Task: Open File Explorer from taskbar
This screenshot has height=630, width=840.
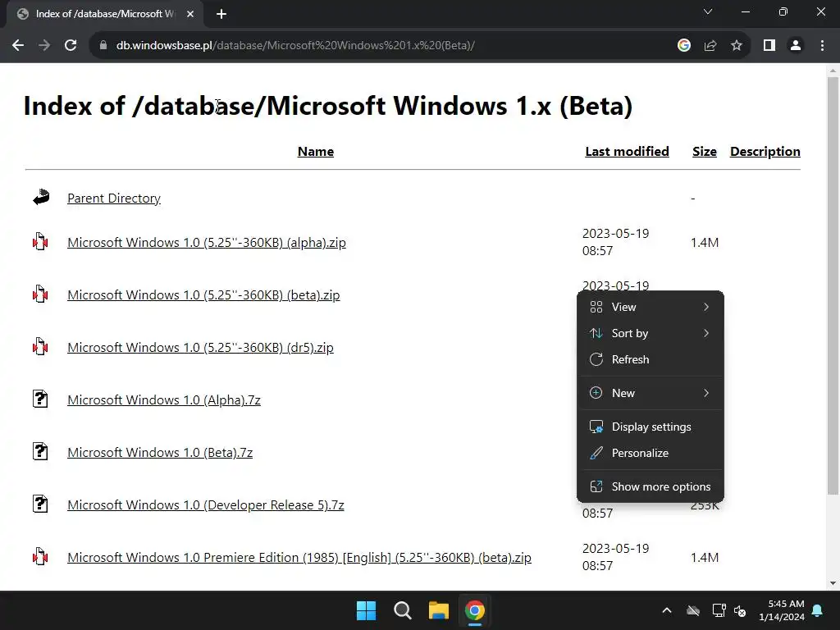Action: [438, 610]
